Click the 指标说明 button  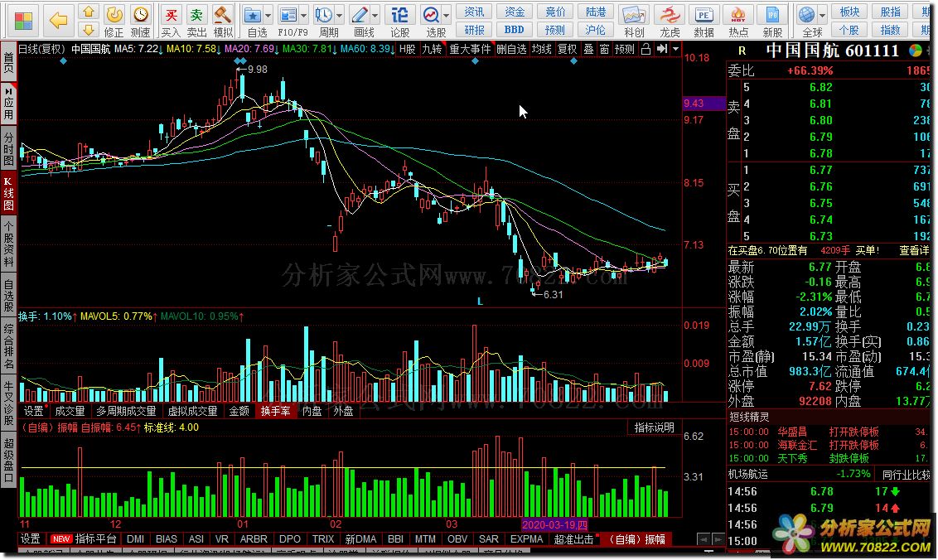[654, 427]
